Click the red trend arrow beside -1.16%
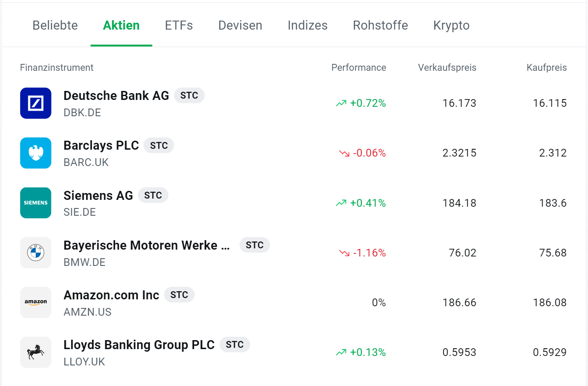 point(343,253)
